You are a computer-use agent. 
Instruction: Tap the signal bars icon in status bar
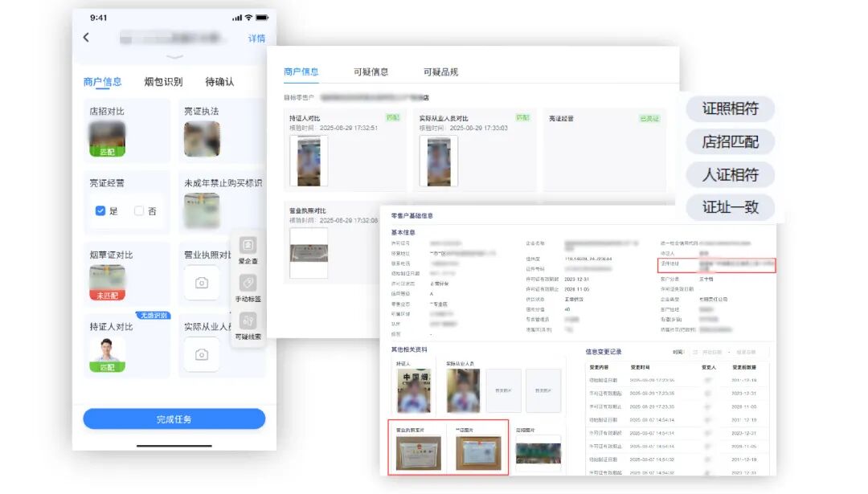click(x=237, y=18)
